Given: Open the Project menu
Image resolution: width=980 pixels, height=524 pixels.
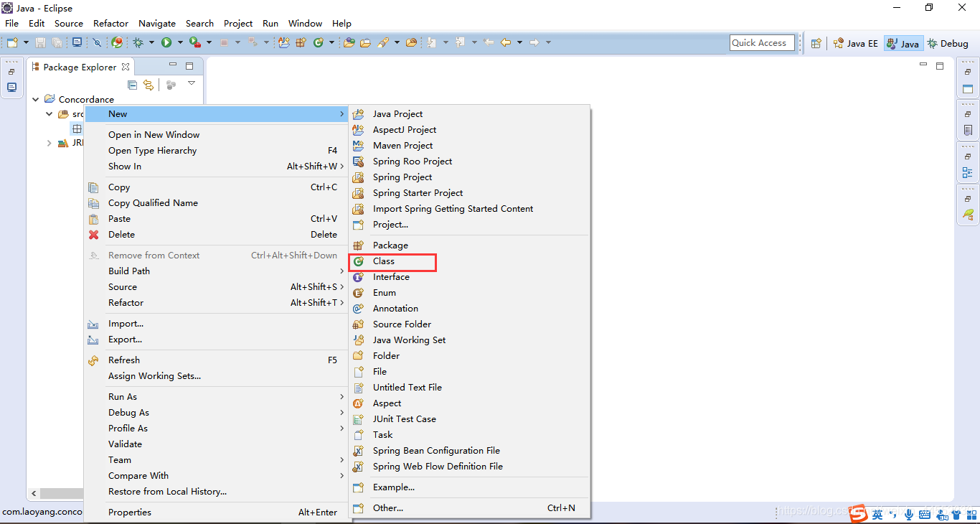Looking at the screenshot, I should pos(238,23).
